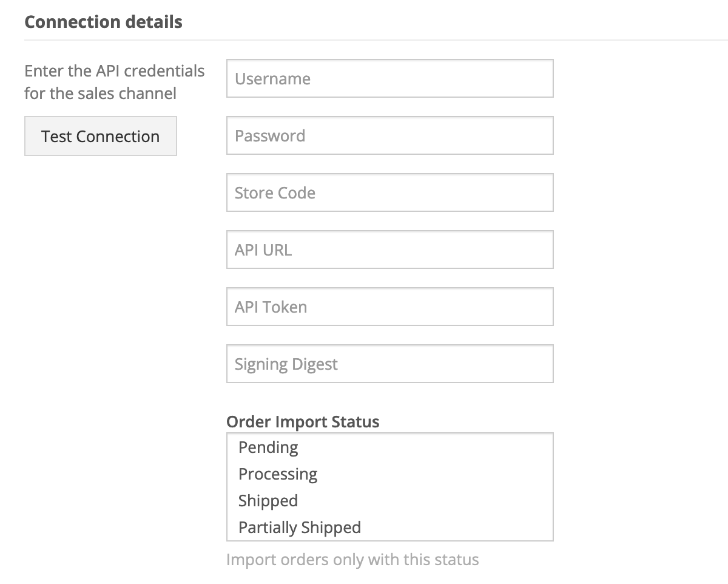Click the Connection details heading

pos(103,22)
